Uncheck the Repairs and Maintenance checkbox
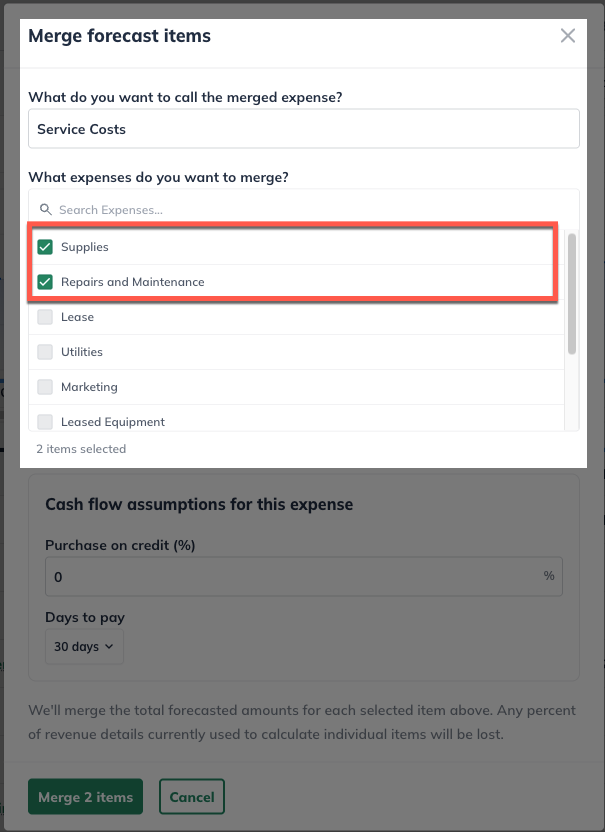 (45, 282)
